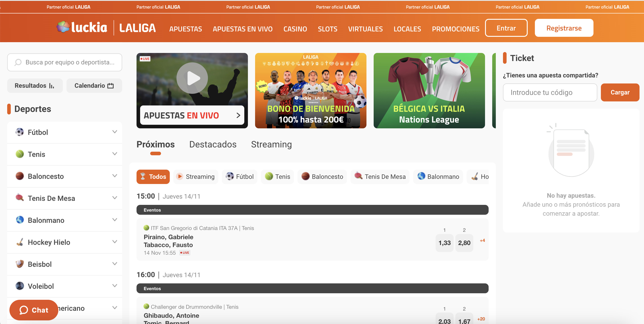644x324 pixels.
Task: Open the APUESTAS menu
Action: pyautogui.click(x=185, y=29)
